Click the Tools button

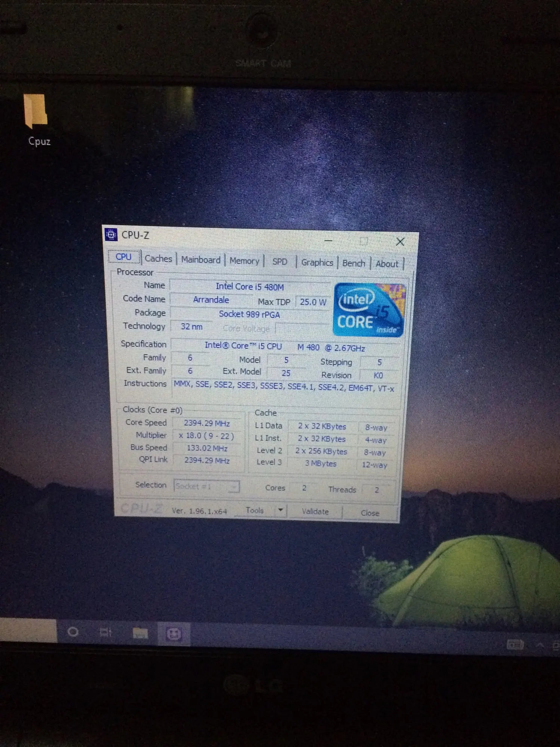click(x=254, y=510)
